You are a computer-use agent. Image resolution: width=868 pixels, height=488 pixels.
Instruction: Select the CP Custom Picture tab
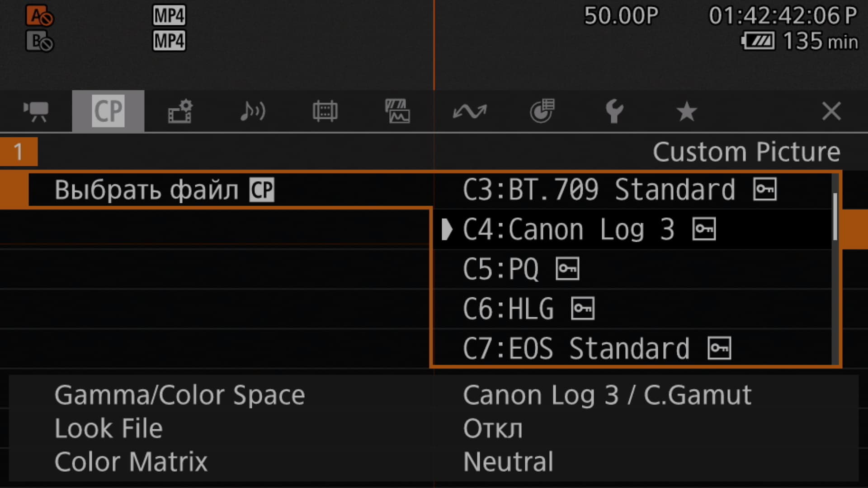(x=108, y=111)
